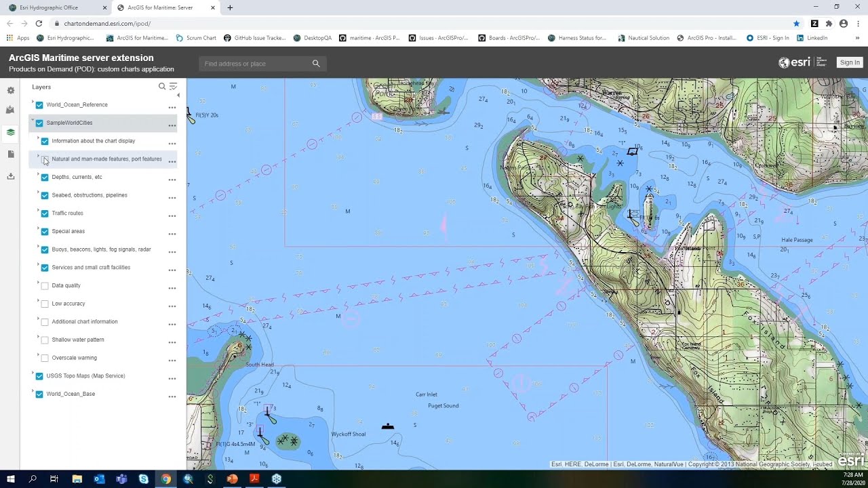Expand Overscale warning sublayer arrow

[38, 354]
